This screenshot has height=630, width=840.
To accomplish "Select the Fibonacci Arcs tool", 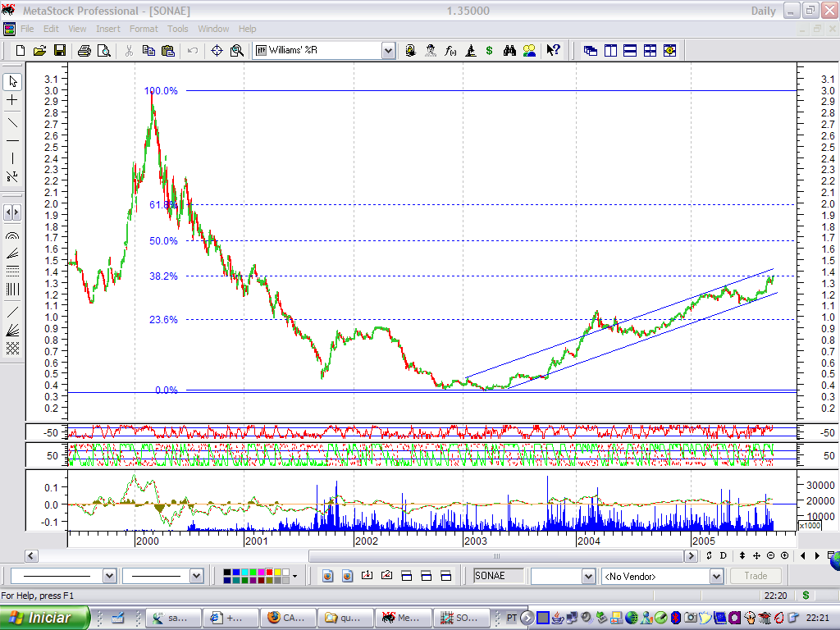I will coord(12,235).
